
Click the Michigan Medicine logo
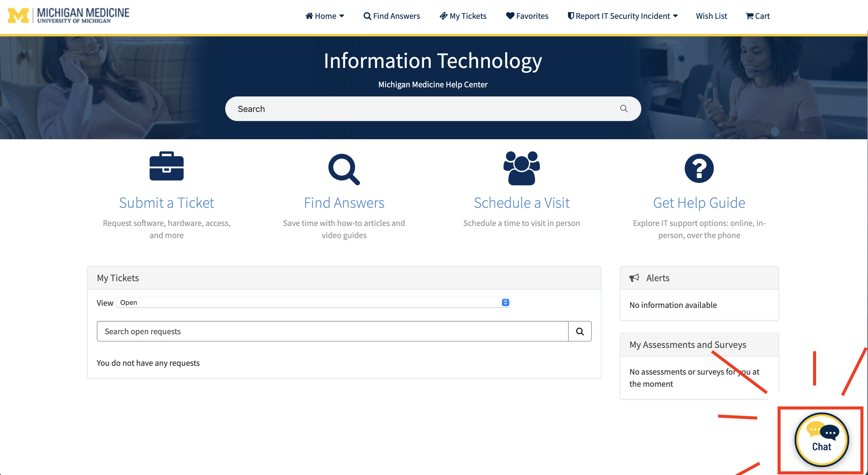click(x=67, y=15)
